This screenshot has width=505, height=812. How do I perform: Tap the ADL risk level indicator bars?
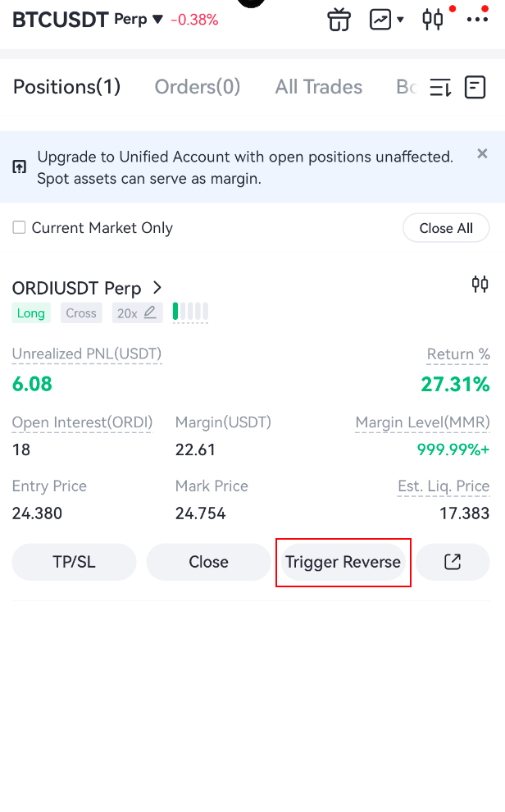pyautogui.click(x=190, y=312)
